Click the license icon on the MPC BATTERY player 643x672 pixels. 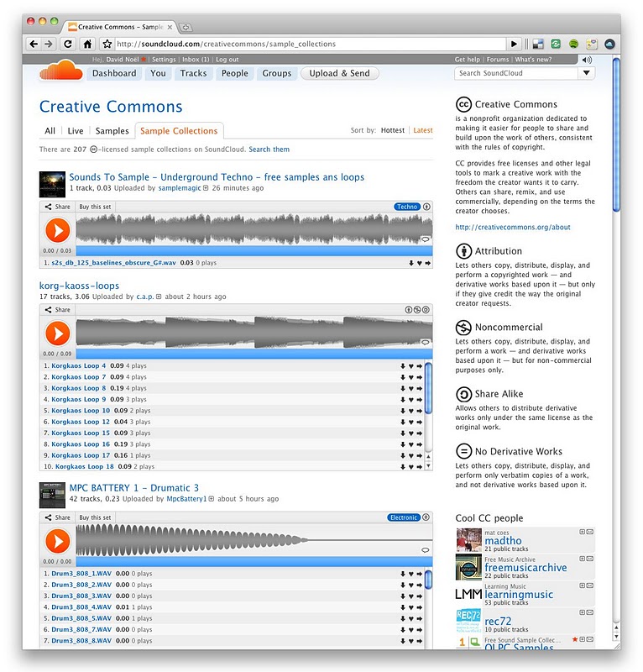(426, 517)
